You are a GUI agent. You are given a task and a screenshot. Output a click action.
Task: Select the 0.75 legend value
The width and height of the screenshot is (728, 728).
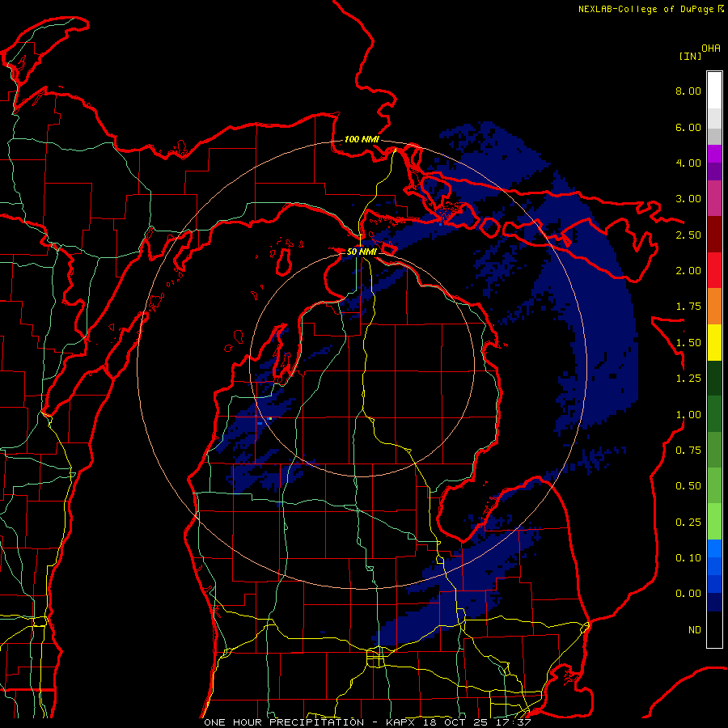[688, 451]
